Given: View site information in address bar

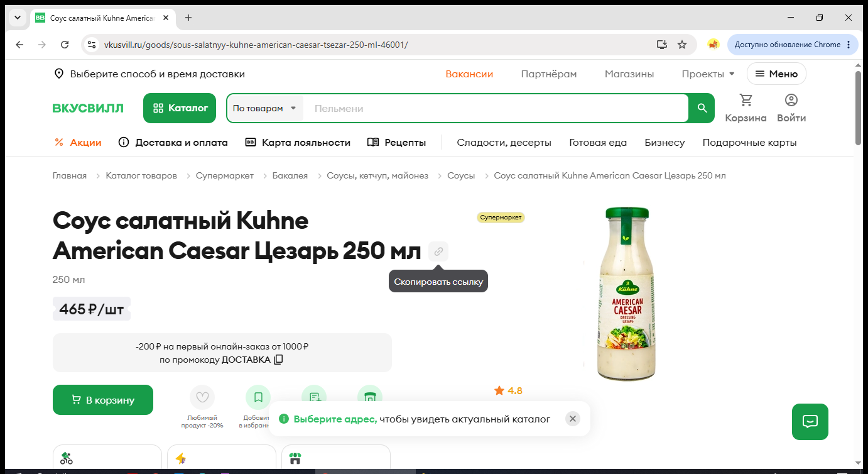Looking at the screenshot, I should tap(92, 45).
